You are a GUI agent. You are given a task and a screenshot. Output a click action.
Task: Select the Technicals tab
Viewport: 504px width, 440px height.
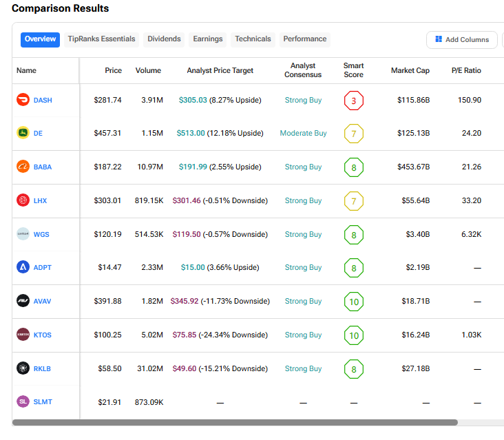pyautogui.click(x=253, y=39)
